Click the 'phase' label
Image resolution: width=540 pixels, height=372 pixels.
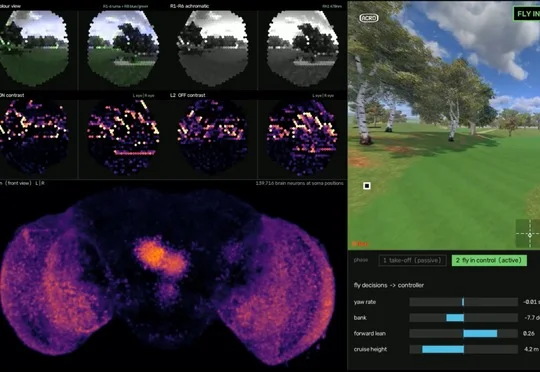[361, 260]
